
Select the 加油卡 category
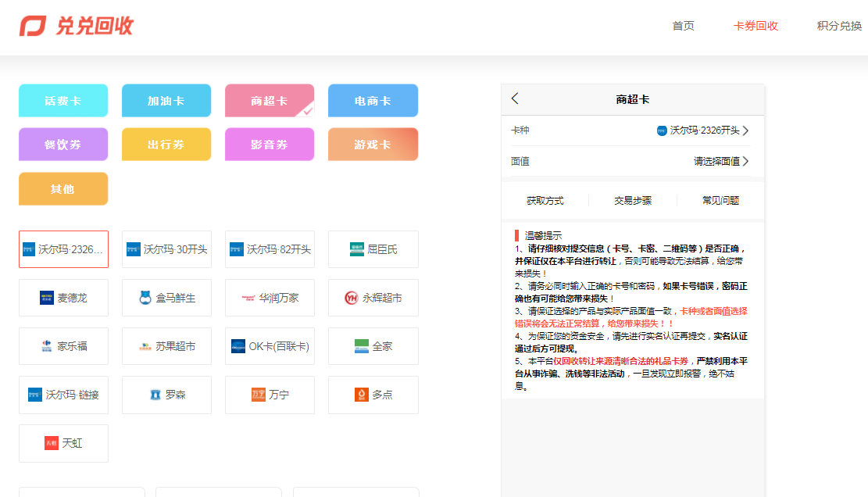pos(166,101)
